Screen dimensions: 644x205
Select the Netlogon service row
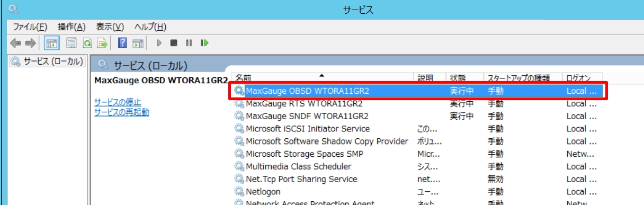pos(418,192)
